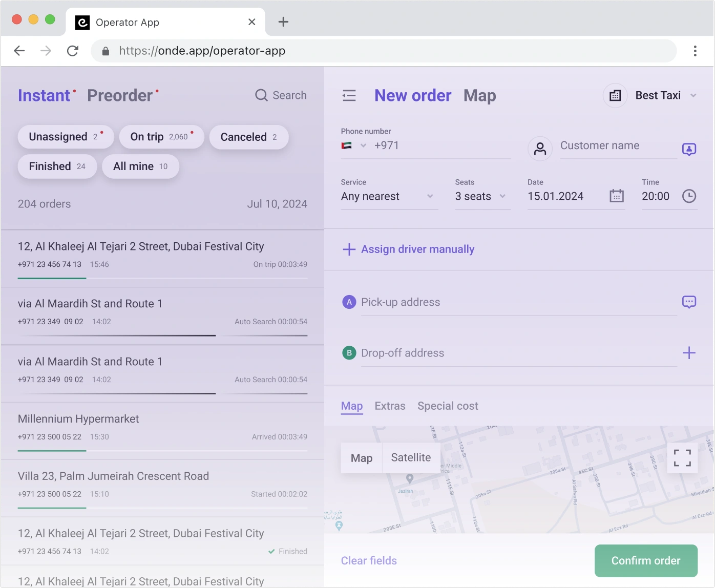Click the customer contact card icon
The height and width of the screenshot is (588, 715).
pos(689,149)
